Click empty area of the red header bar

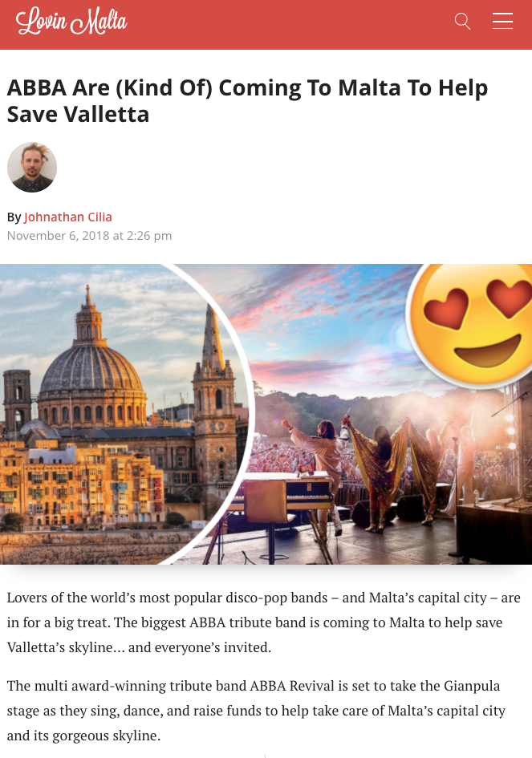tap(290, 24)
